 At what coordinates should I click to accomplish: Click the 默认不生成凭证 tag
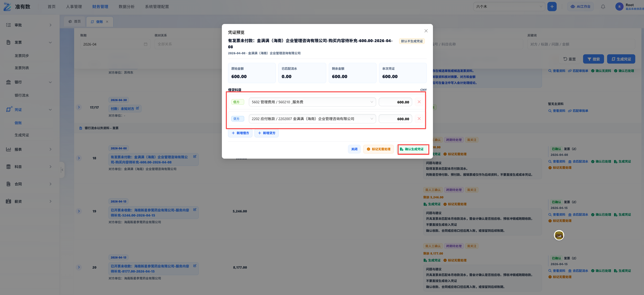point(412,41)
